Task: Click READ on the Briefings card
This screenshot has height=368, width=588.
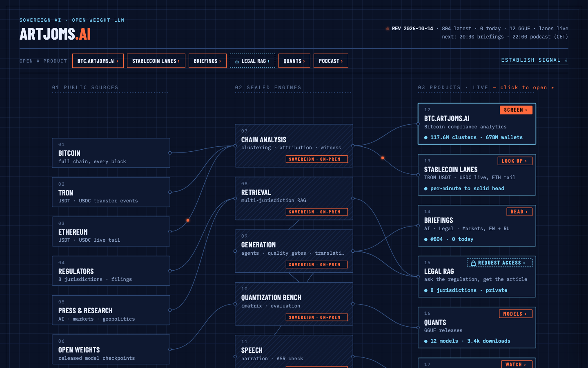Action: 519,212
